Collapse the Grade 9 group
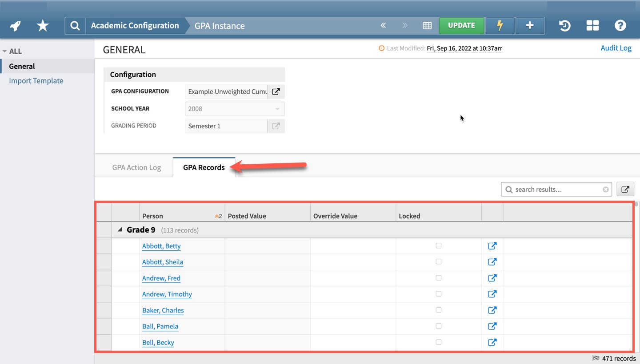The height and width of the screenshot is (364, 640). click(x=120, y=230)
